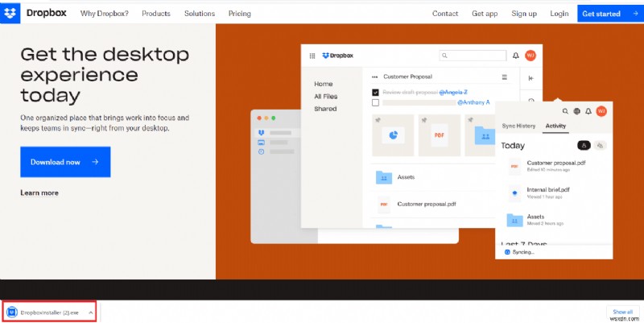Viewport: 644px width, 323px height.
Task: Click the WJ avatar in the preview window
Action: point(530,56)
